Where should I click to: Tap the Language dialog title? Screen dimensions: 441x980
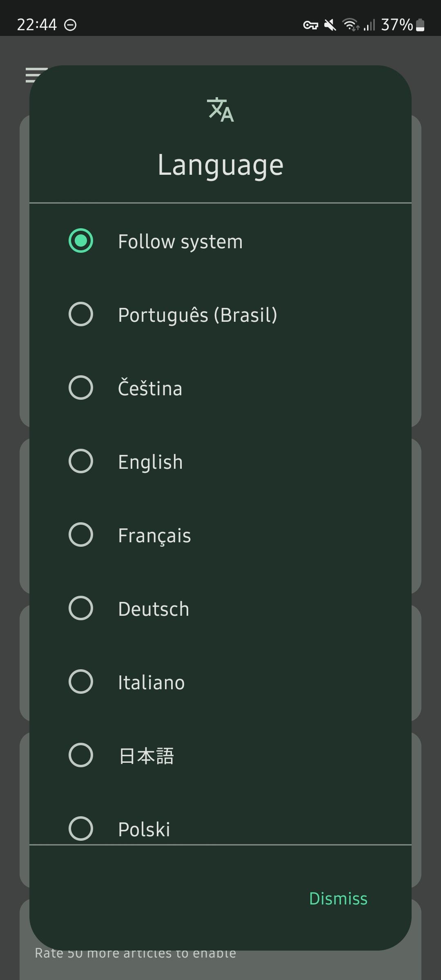(x=220, y=165)
